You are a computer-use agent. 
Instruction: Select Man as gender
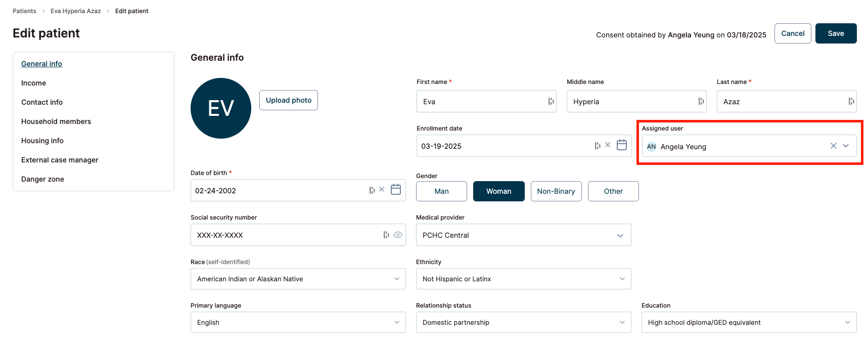coord(441,191)
